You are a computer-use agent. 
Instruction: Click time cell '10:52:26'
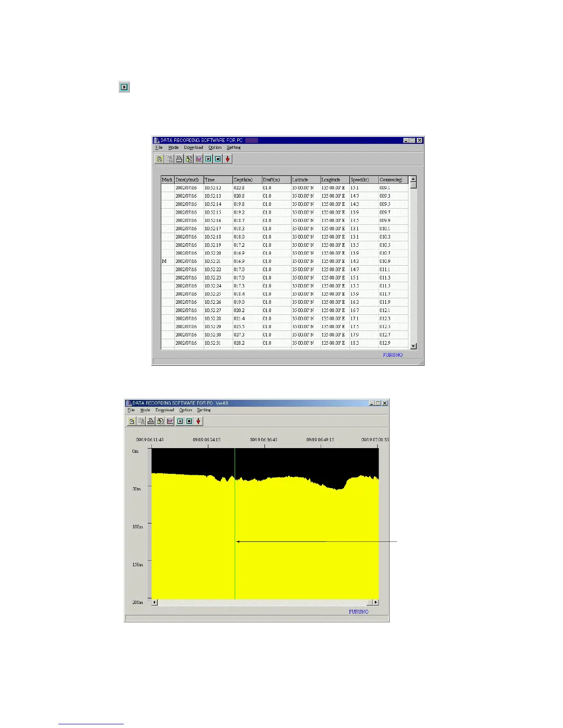218,302
